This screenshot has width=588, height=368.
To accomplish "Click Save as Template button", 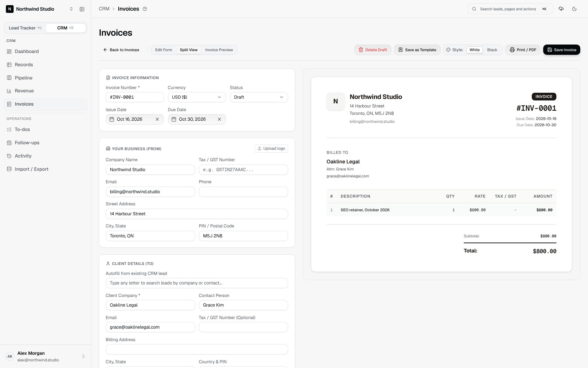I will (417, 50).
